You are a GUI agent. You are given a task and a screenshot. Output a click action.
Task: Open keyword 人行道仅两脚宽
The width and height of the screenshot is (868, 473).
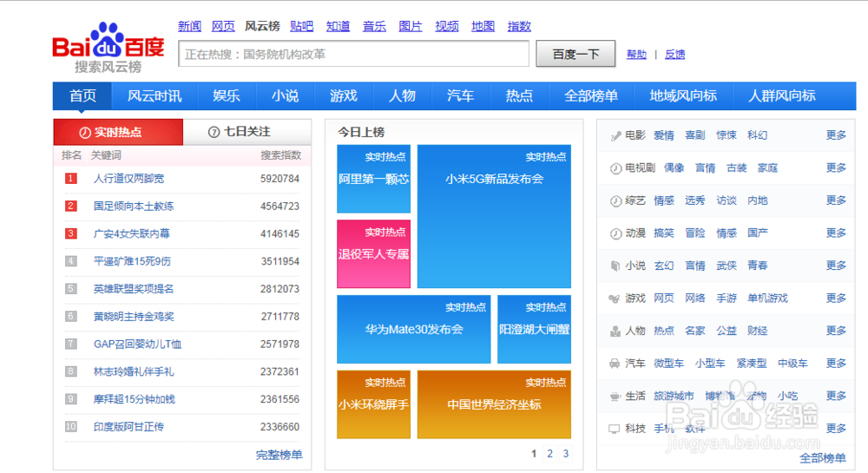click(129, 178)
